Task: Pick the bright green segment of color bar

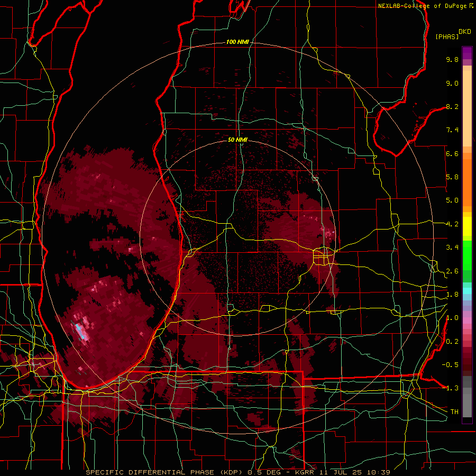Action: 467,255
